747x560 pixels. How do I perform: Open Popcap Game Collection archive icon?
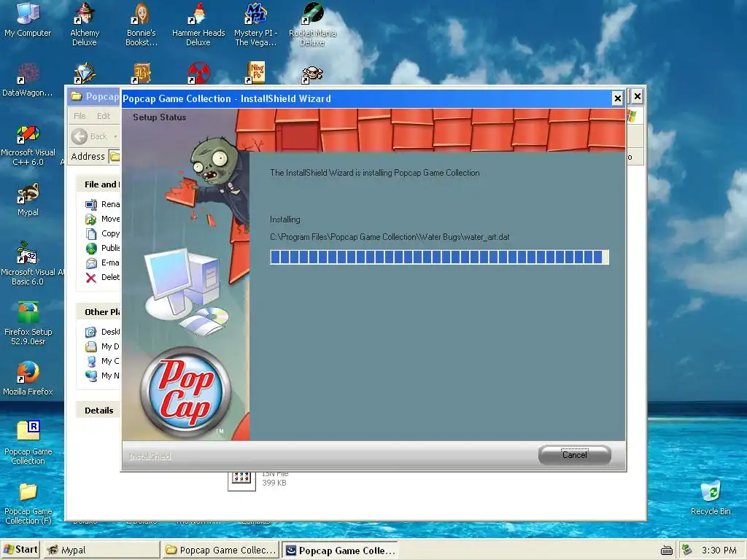click(x=28, y=443)
